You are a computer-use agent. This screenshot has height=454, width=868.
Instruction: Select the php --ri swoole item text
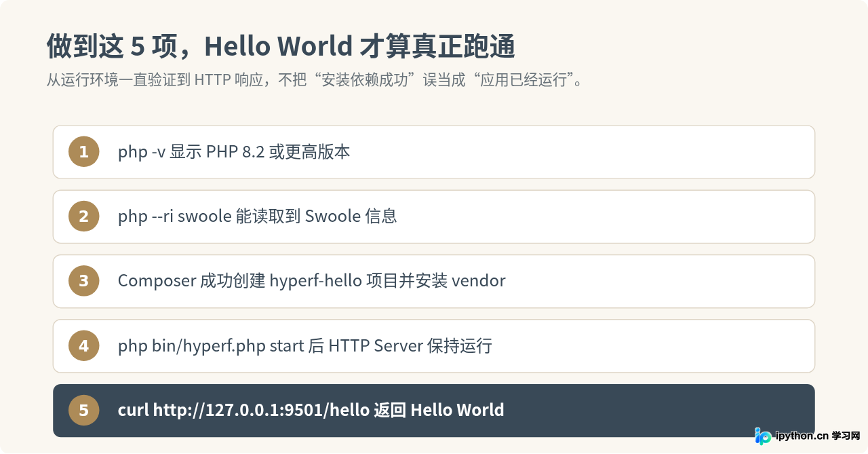point(257,216)
